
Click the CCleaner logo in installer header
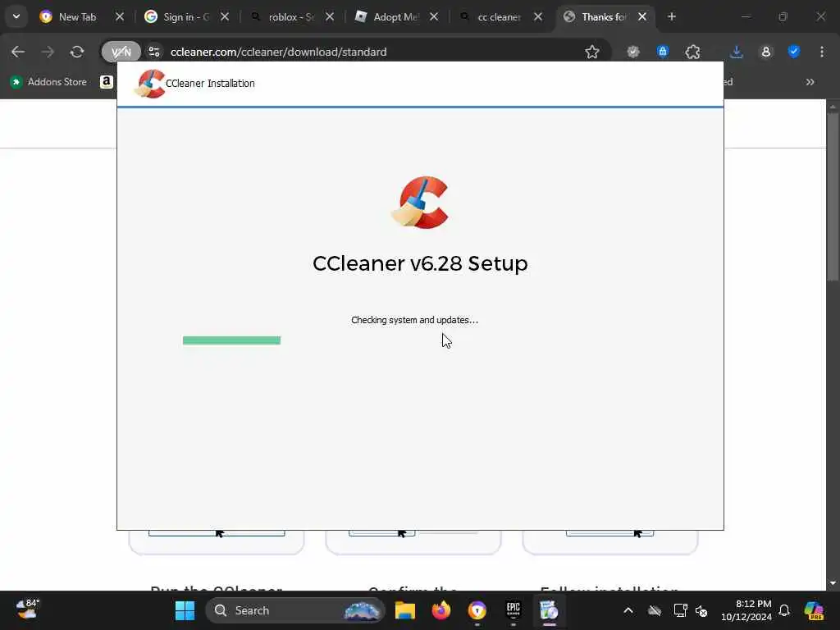click(x=150, y=84)
